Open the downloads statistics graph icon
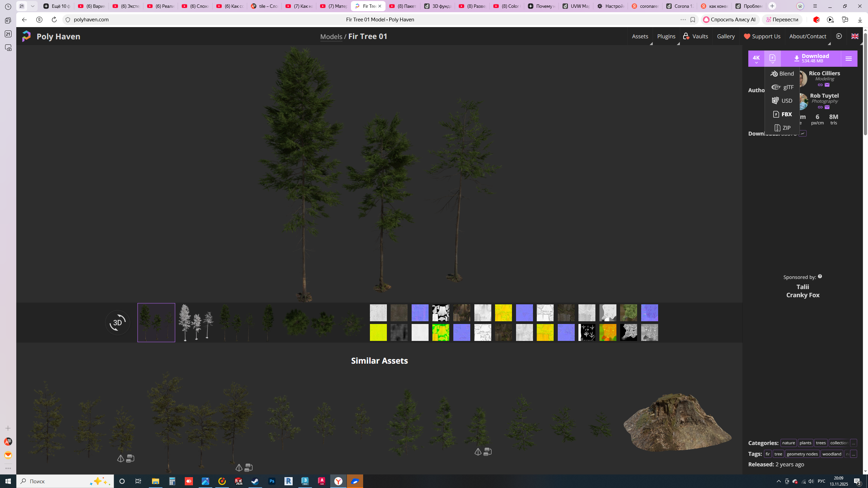The height and width of the screenshot is (488, 868). click(803, 134)
